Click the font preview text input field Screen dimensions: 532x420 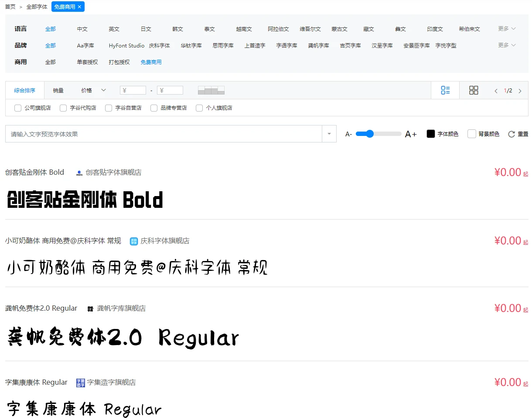(x=166, y=134)
